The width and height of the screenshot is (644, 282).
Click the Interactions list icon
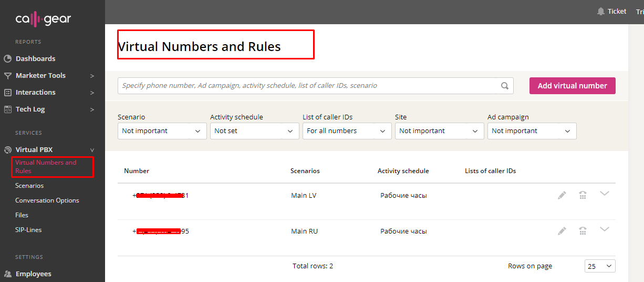click(x=8, y=93)
